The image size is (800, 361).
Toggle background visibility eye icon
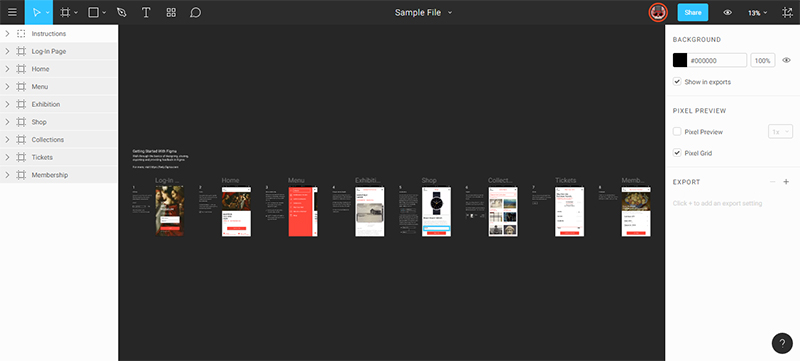[x=786, y=60]
